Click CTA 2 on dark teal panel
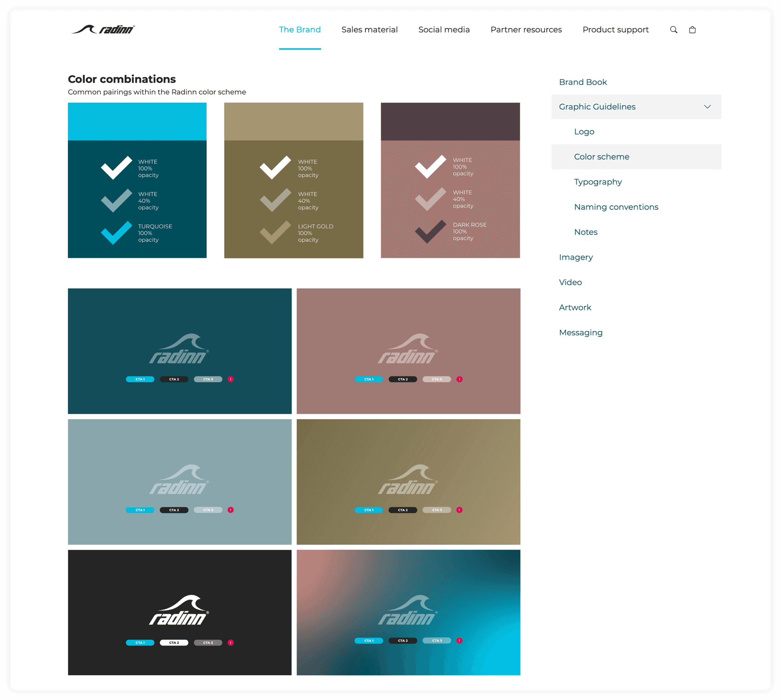The width and height of the screenshot is (781, 700). point(174,379)
